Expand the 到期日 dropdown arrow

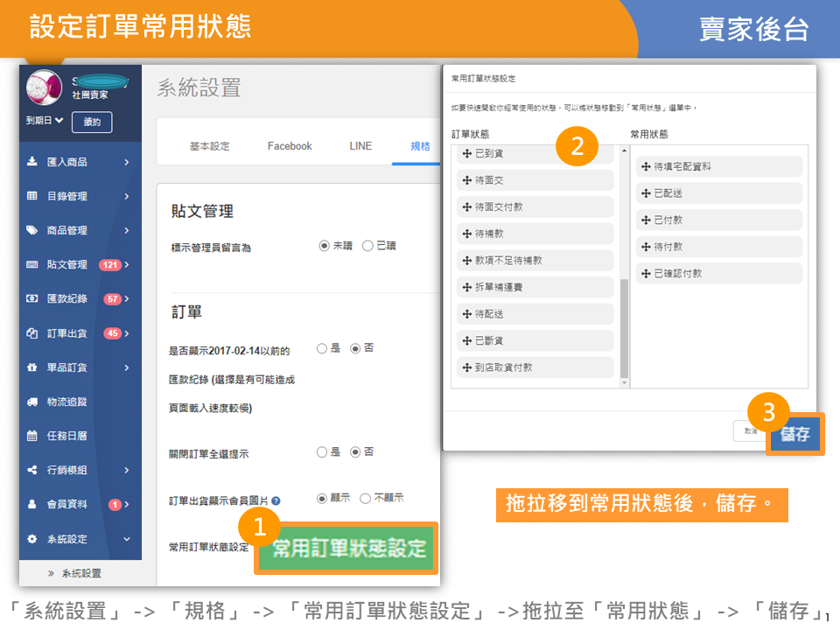coord(59,120)
